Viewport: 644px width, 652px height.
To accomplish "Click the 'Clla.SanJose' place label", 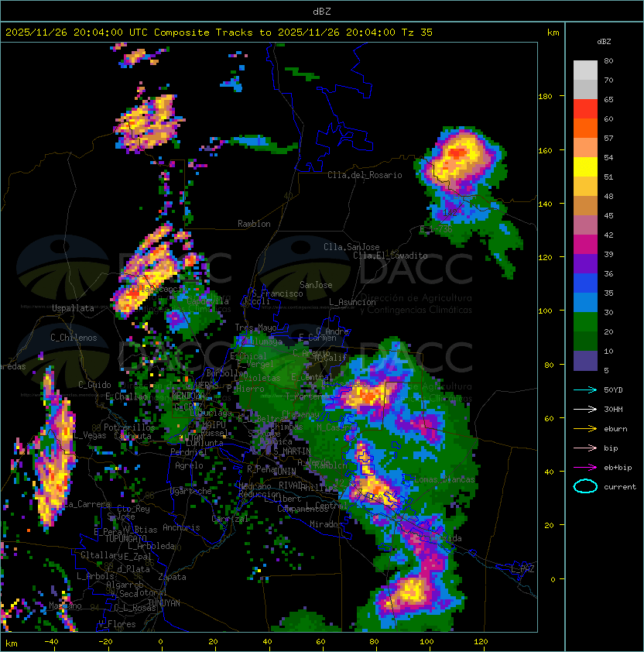I will coord(351,247).
